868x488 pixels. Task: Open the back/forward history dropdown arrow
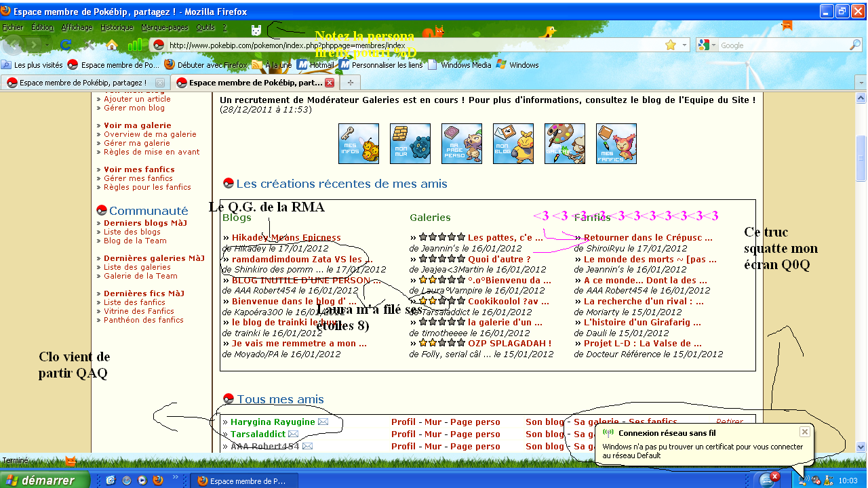pos(48,45)
